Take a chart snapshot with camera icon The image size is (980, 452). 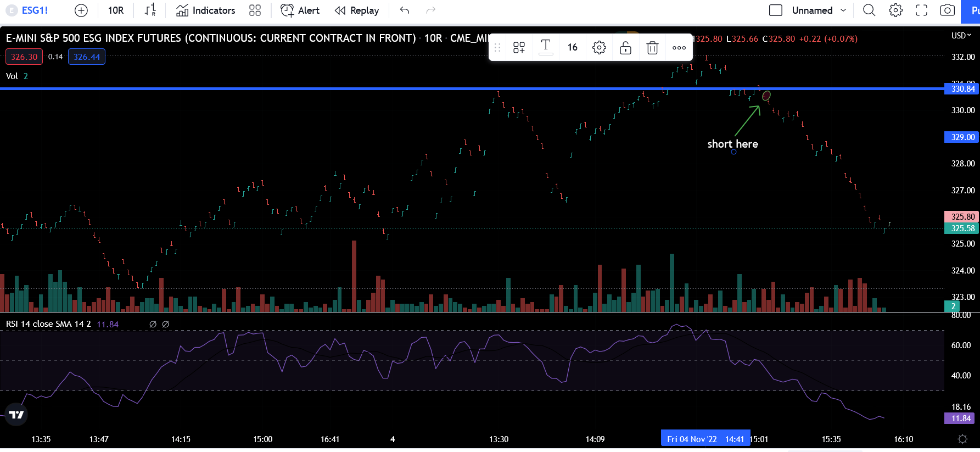tap(947, 10)
